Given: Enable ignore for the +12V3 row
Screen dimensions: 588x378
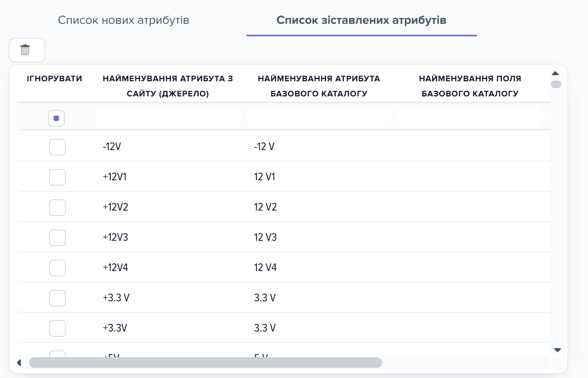Looking at the screenshot, I should coord(57,238).
